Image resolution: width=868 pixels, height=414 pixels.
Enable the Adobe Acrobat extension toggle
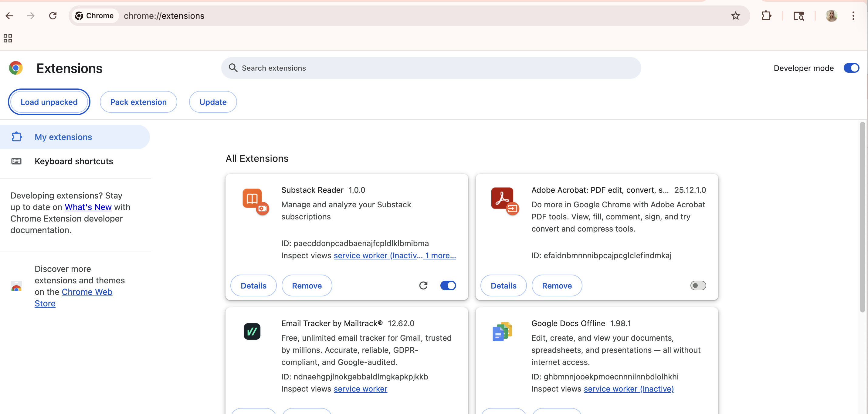(698, 285)
